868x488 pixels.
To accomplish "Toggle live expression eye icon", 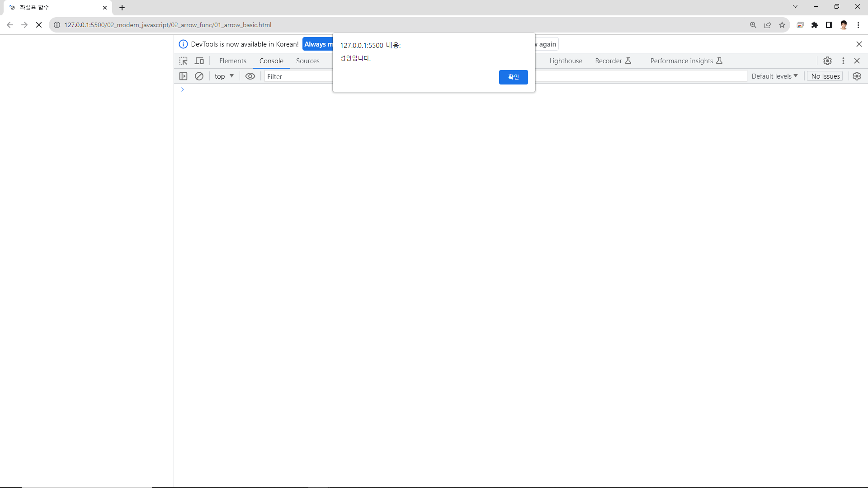I will (250, 76).
